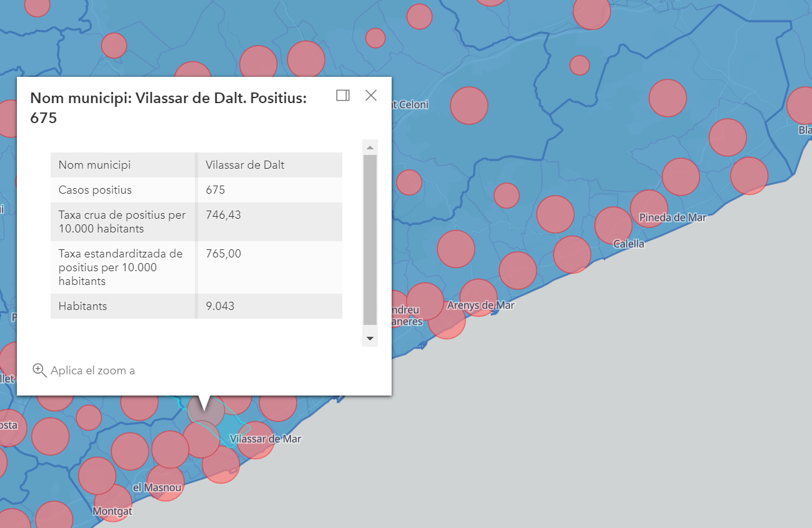Click popup scrollbar up arrow
This screenshot has width=812, height=528.
click(370, 147)
